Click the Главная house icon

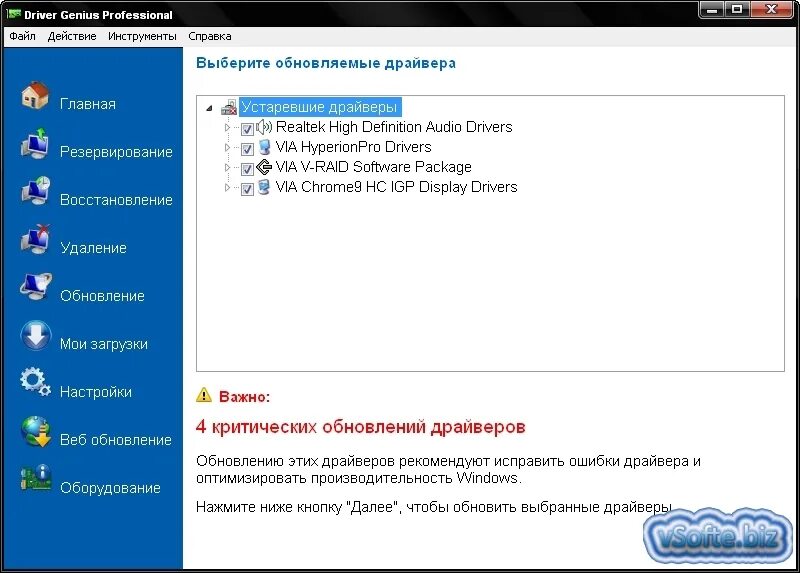tap(35, 95)
